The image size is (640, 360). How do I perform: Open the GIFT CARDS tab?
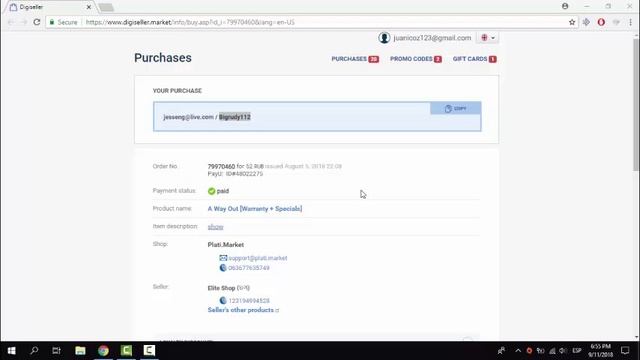tap(474, 59)
